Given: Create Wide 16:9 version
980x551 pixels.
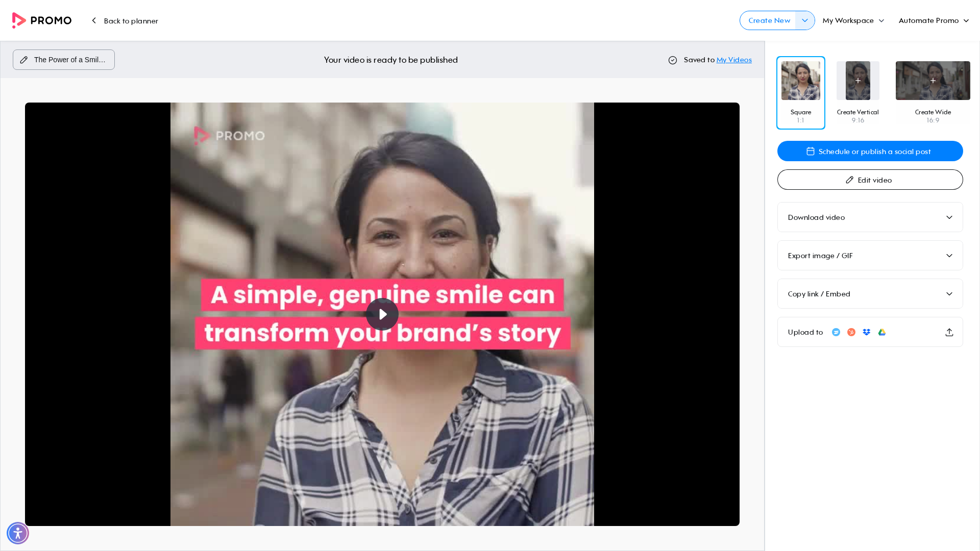Looking at the screenshot, I should click(933, 93).
